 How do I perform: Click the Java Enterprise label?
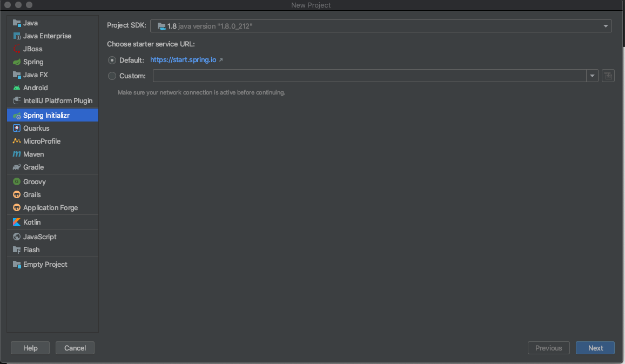pos(47,36)
